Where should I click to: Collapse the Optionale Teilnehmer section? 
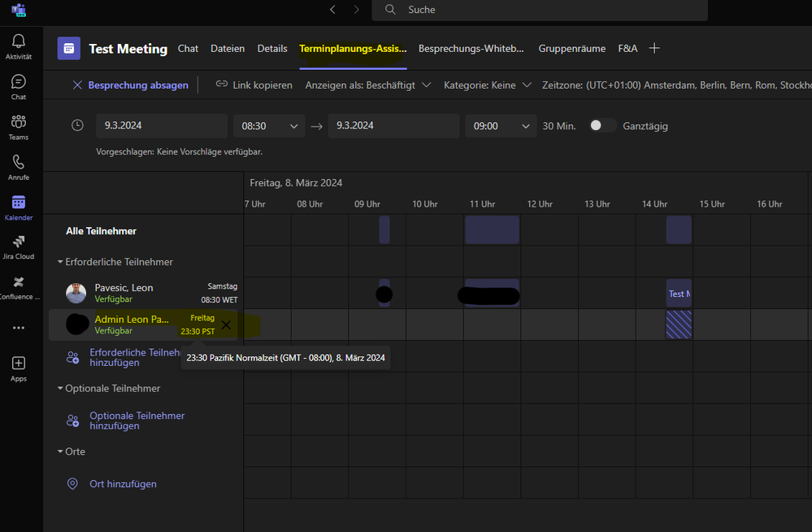click(60, 389)
